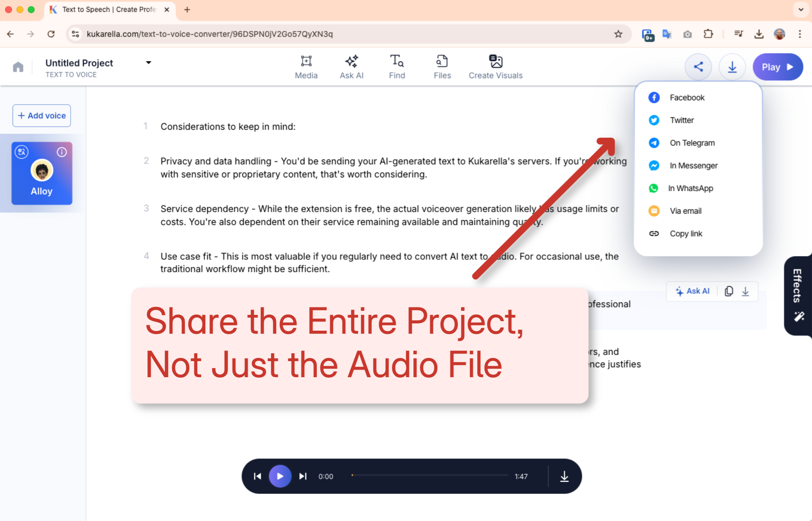
Task: Open the Google Translate extension
Action: 667,34
